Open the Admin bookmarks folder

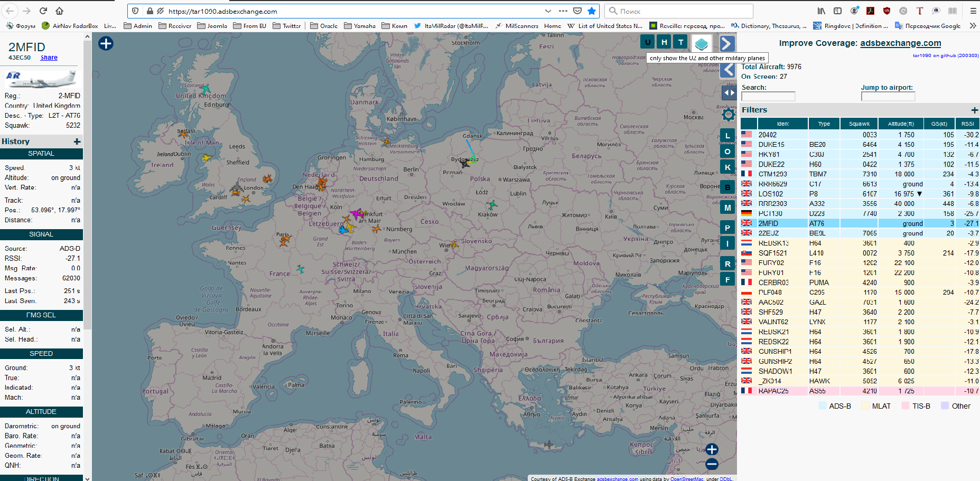(x=138, y=26)
